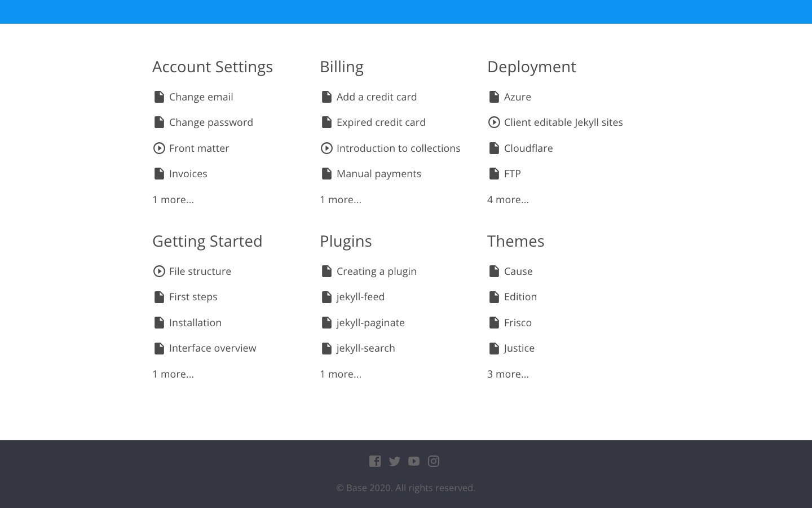812x508 pixels.
Task: Open the Azure deployment article
Action: pos(518,97)
